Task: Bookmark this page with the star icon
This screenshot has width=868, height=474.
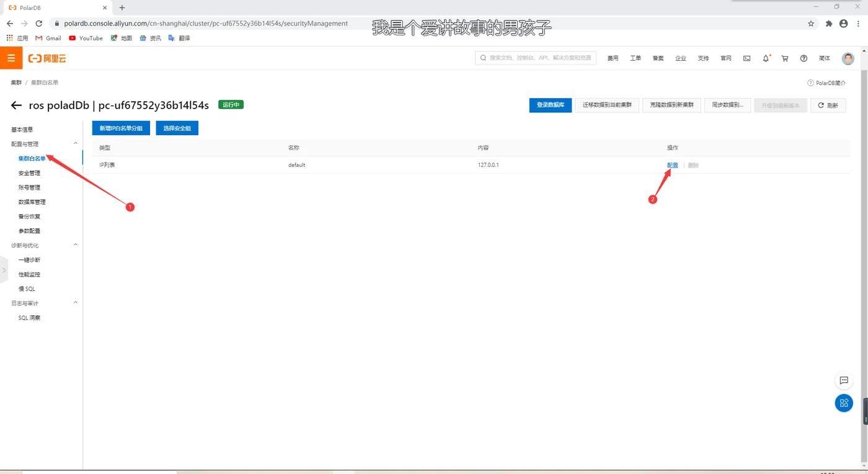Action: click(811, 24)
